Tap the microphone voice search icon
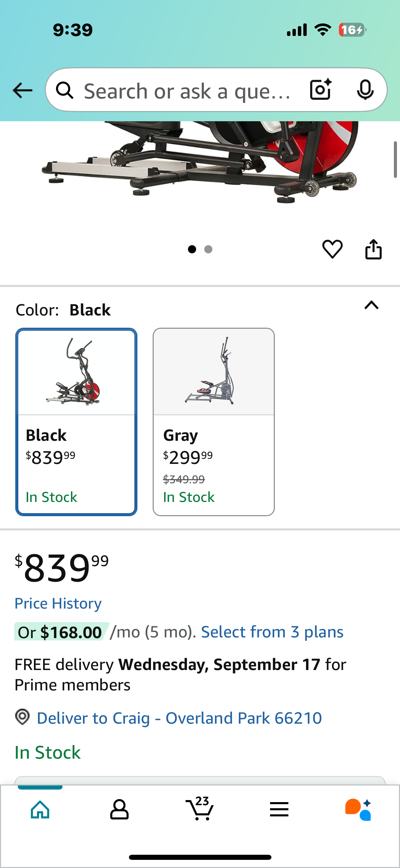400x868 pixels. 365,90
